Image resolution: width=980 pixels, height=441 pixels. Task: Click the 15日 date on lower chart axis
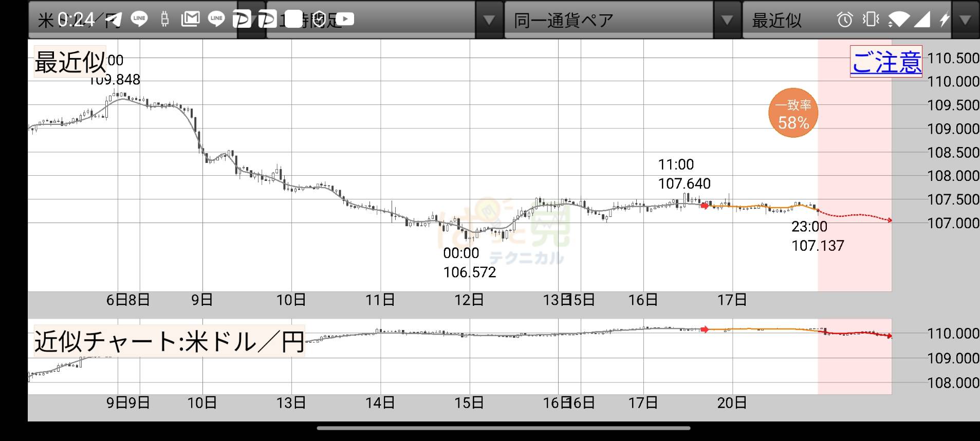(469, 402)
